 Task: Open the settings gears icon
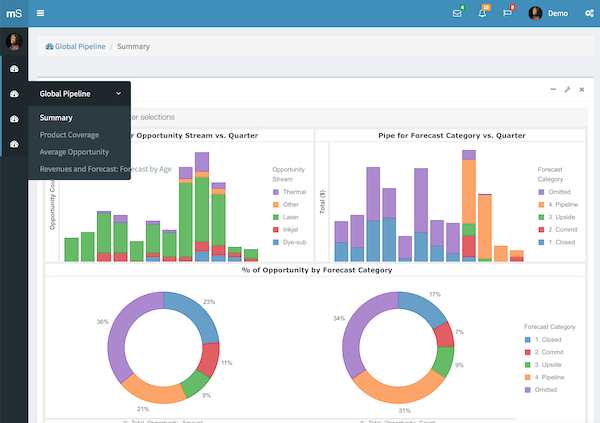[589, 13]
